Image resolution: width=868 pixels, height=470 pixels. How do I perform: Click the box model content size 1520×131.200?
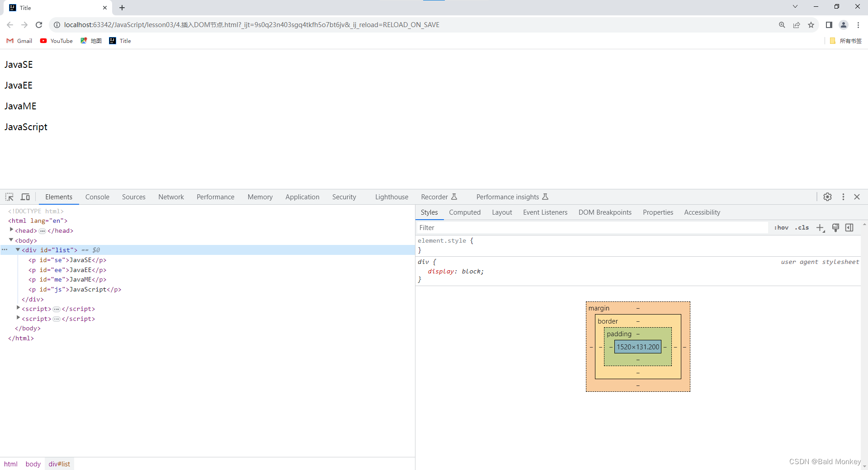[x=638, y=347]
